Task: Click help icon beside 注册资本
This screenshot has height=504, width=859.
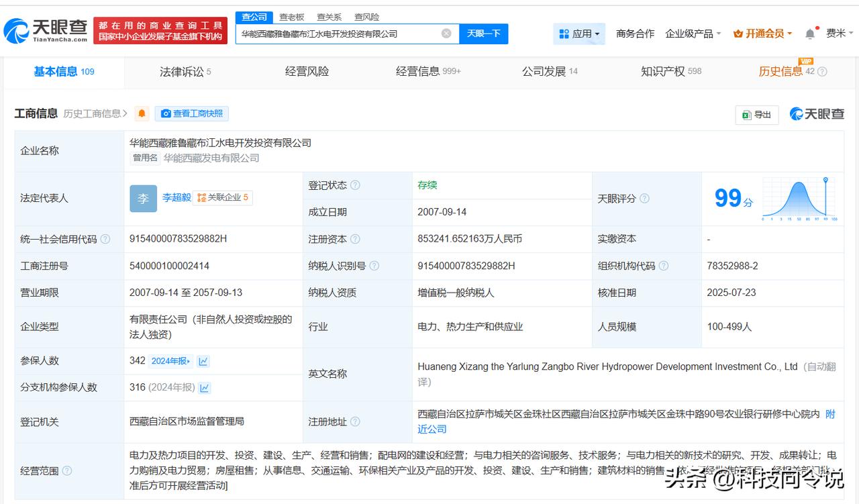Action: point(355,239)
